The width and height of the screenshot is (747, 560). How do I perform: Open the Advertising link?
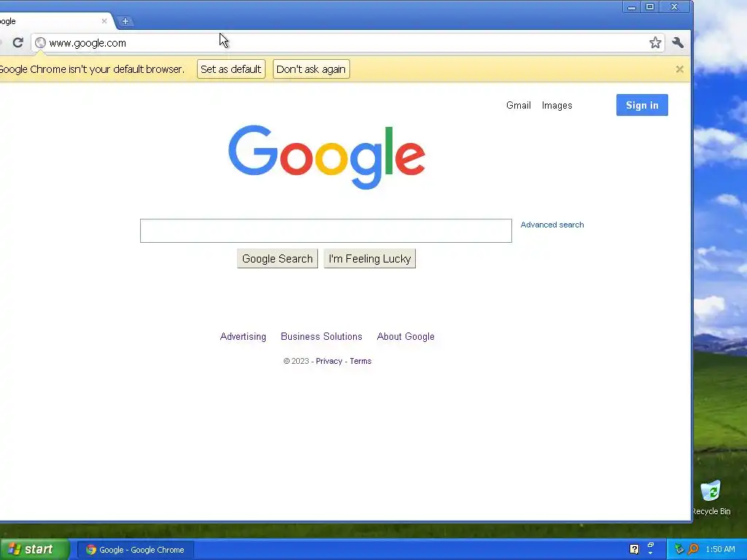[243, 337]
